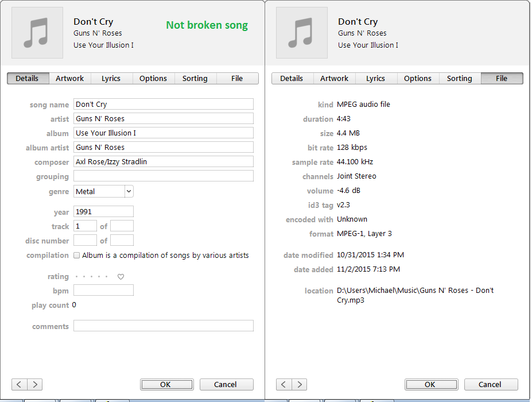Click the 'Joint Stereo' channels value

[356, 176]
